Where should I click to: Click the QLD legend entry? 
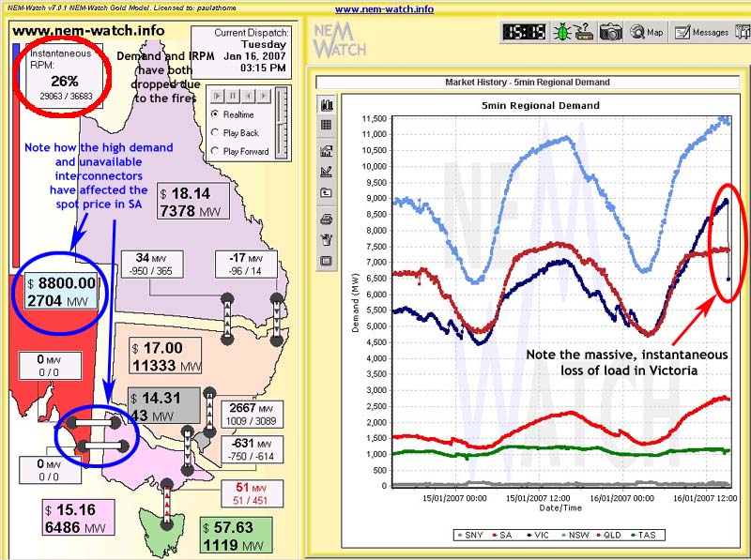coord(608,535)
